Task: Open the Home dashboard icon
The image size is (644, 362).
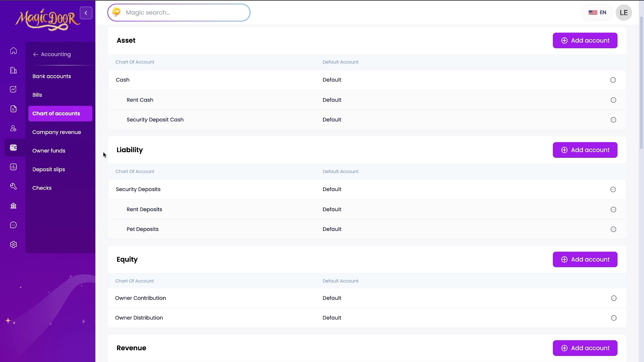Action: (13, 51)
